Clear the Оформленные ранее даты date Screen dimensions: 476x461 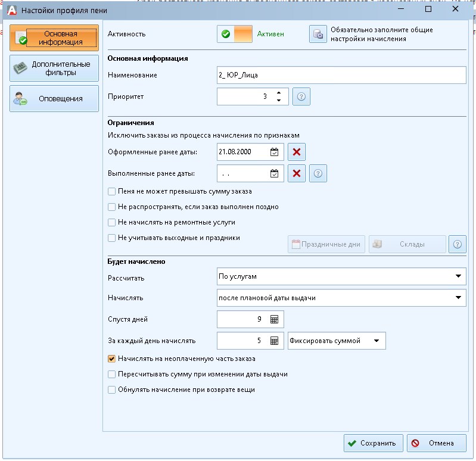point(297,152)
